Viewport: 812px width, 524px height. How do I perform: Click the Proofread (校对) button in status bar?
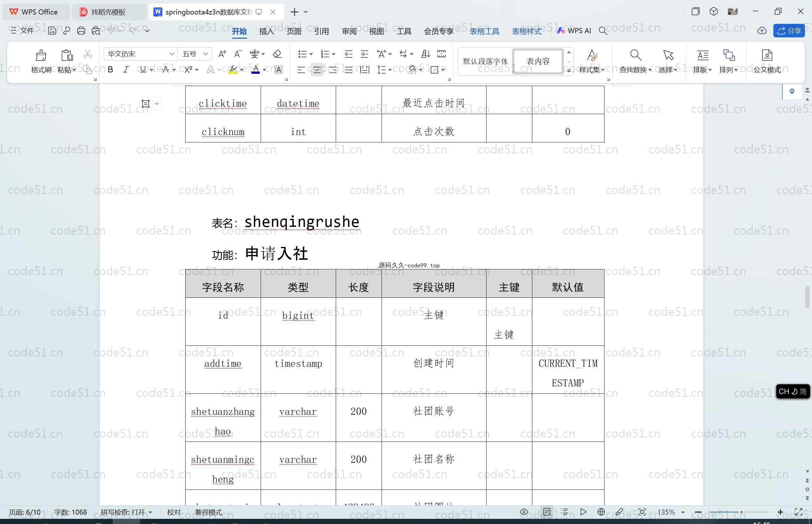coord(174,512)
